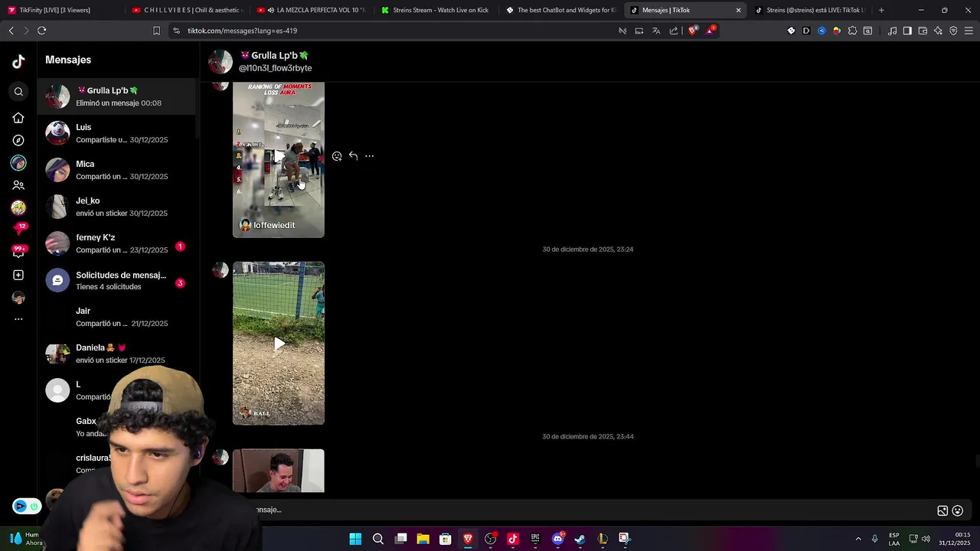The height and width of the screenshot is (551, 980).
Task: Switch to The best ChatBot and Widgets tab
Action: [561, 10]
